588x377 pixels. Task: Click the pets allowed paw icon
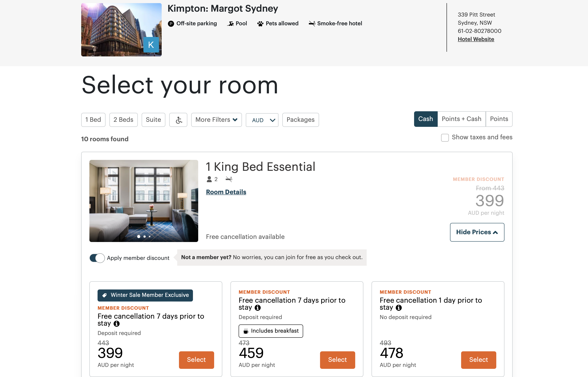coord(260,24)
